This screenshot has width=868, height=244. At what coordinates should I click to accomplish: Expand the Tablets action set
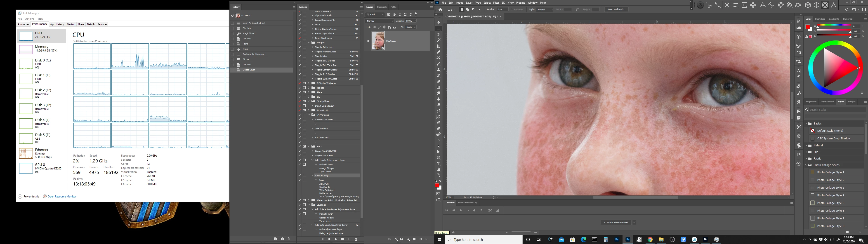coord(309,88)
